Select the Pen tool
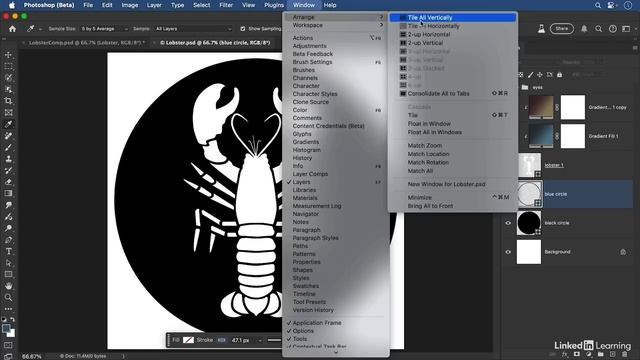 [8, 240]
